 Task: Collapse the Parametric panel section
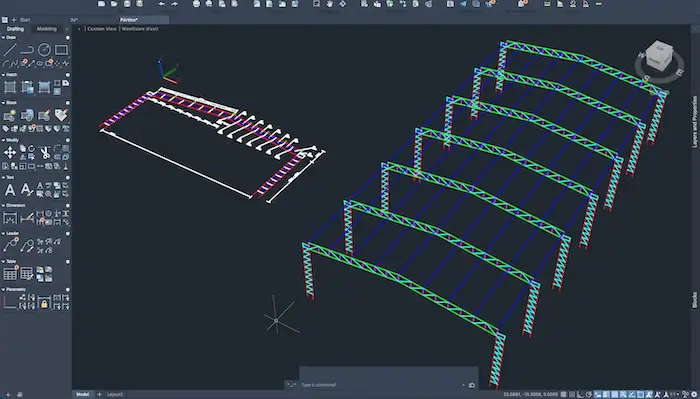click(x=4, y=289)
